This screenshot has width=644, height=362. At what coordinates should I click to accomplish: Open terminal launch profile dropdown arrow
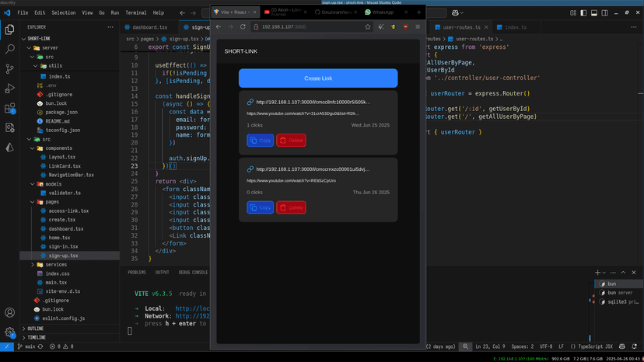(604, 273)
